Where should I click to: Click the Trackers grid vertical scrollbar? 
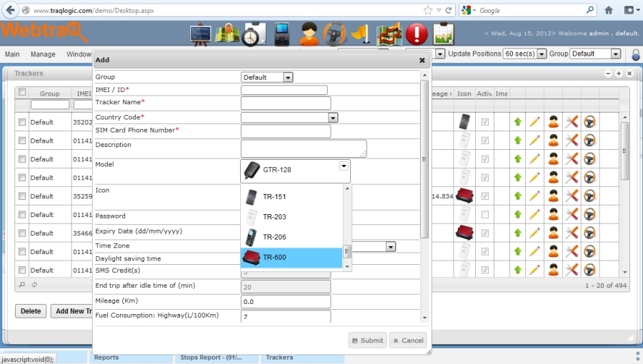(x=624, y=151)
